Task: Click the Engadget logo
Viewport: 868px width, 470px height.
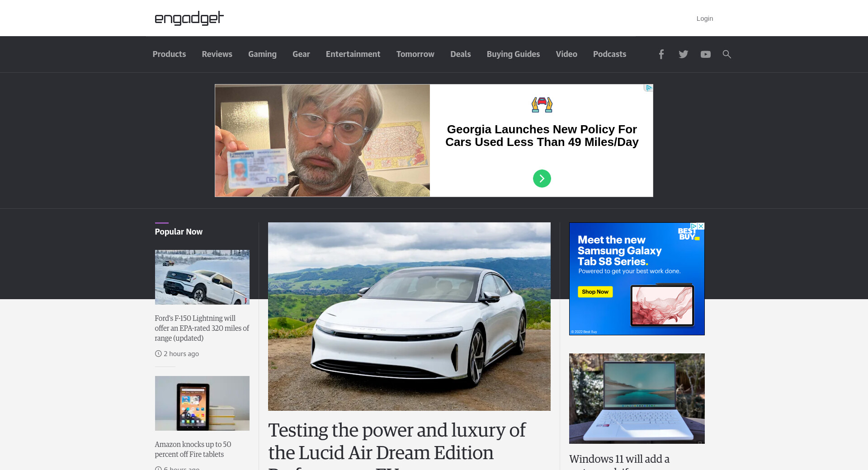Action: click(189, 18)
